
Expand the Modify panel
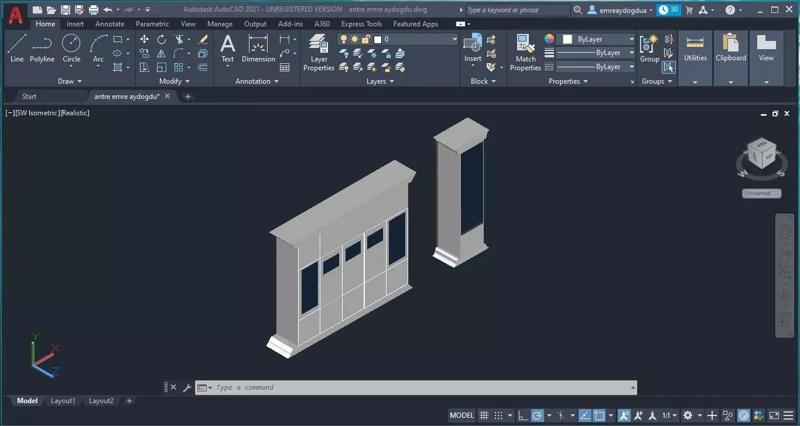coord(174,81)
